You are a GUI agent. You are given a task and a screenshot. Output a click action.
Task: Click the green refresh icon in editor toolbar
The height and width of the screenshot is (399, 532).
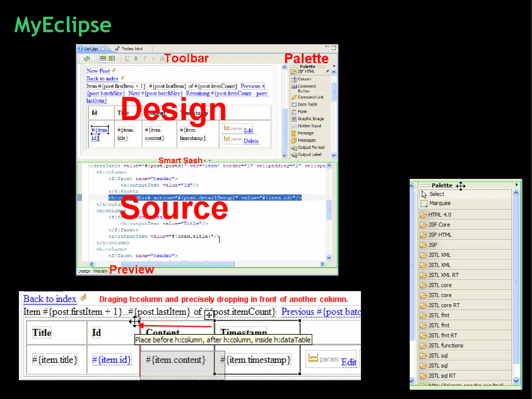87,59
